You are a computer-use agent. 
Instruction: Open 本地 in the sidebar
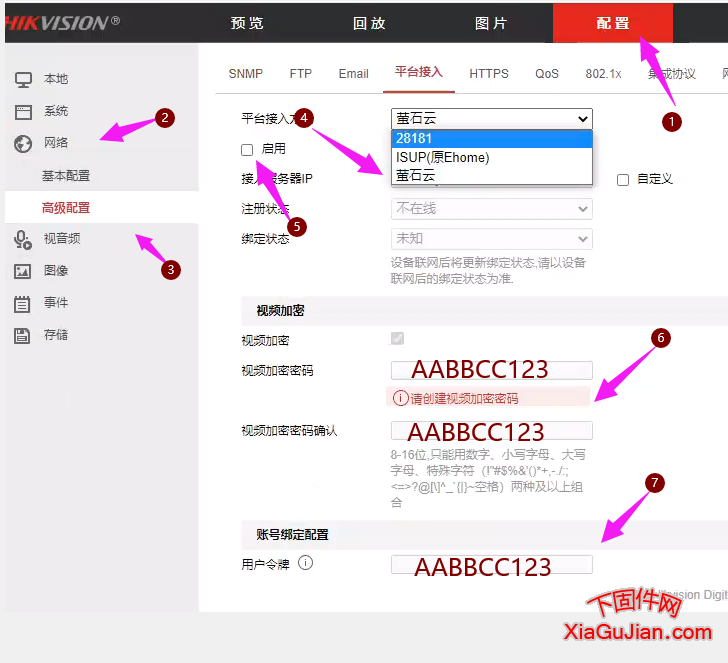[56, 79]
